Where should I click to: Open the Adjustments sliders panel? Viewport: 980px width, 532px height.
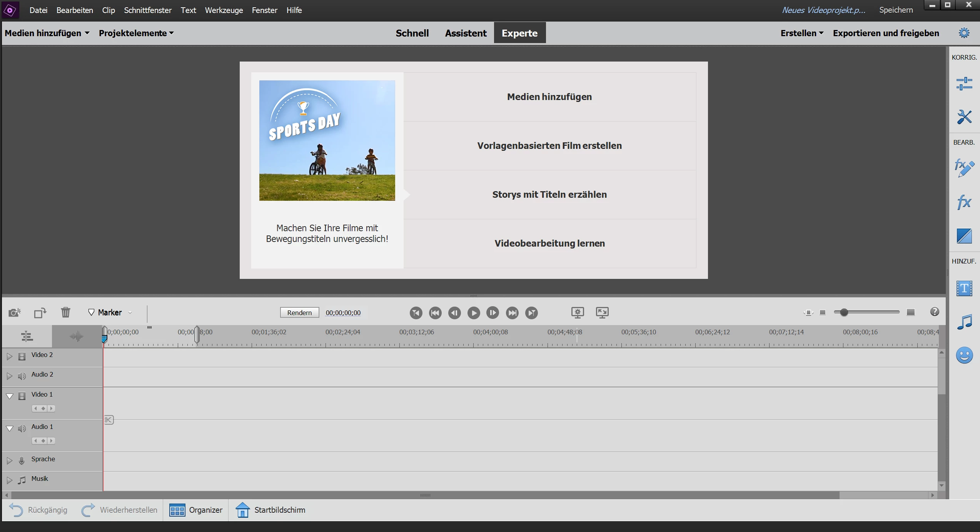coord(964,83)
